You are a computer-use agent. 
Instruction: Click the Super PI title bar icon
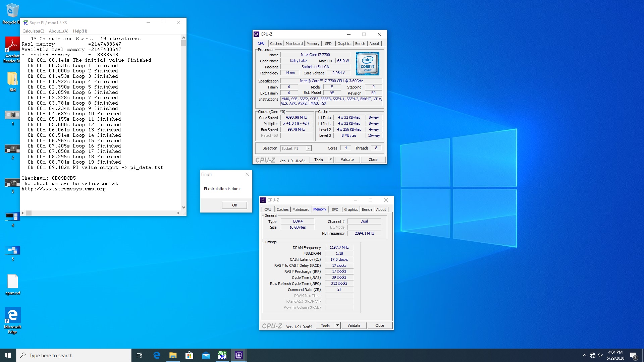click(x=25, y=22)
